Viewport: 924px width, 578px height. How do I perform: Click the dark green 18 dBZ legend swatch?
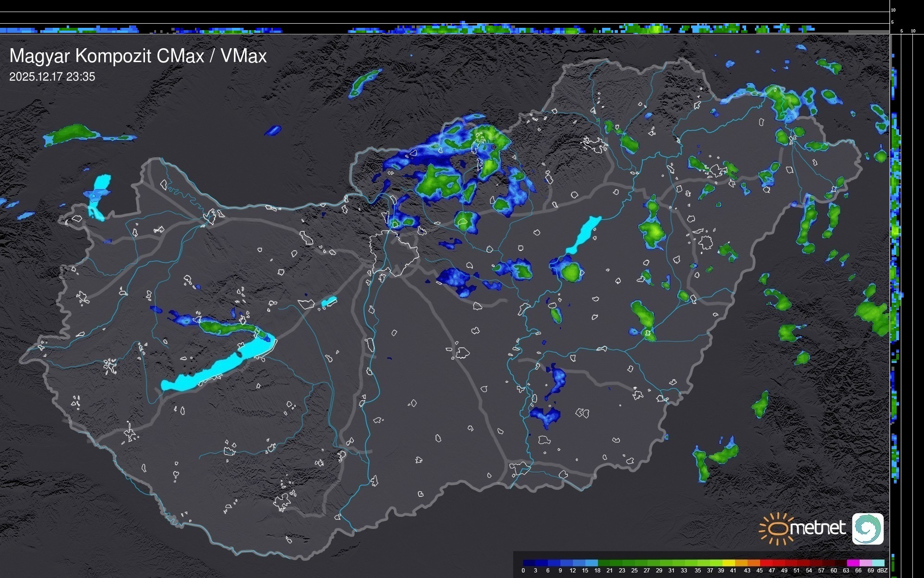(603, 563)
